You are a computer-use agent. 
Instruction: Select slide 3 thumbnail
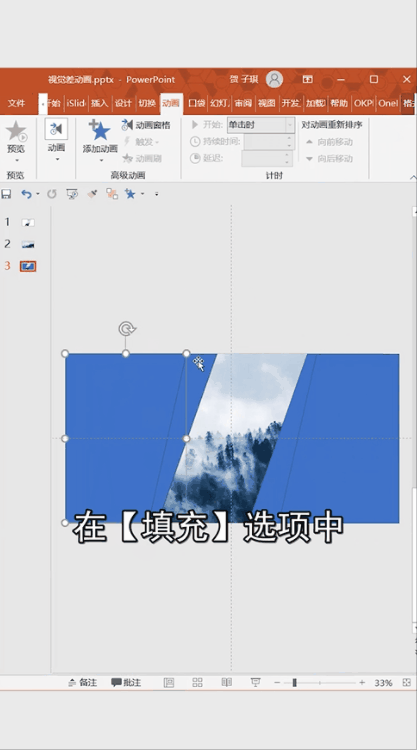[x=28, y=266]
